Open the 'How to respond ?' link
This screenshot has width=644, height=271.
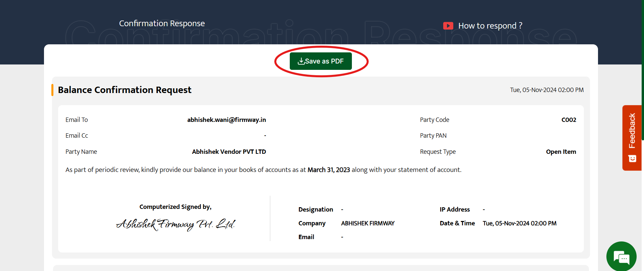tap(490, 26)
